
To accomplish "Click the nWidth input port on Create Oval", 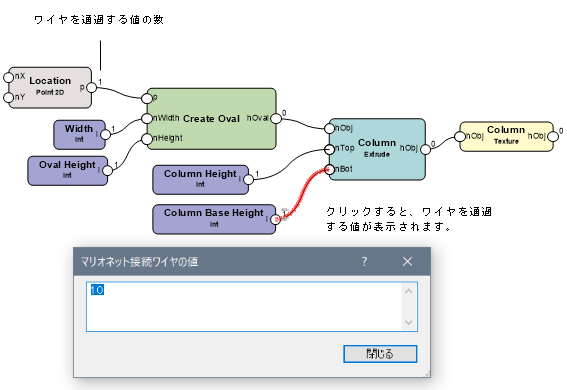I will click(x=147, y=118).
